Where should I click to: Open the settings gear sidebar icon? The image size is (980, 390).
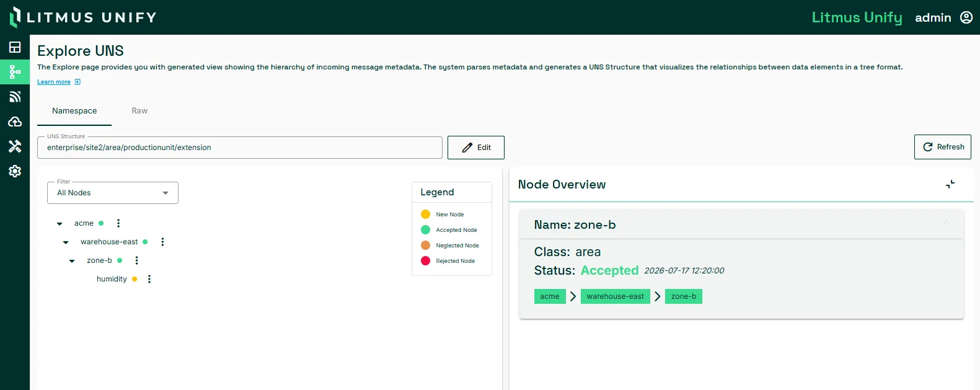click(x=15, y=171)
